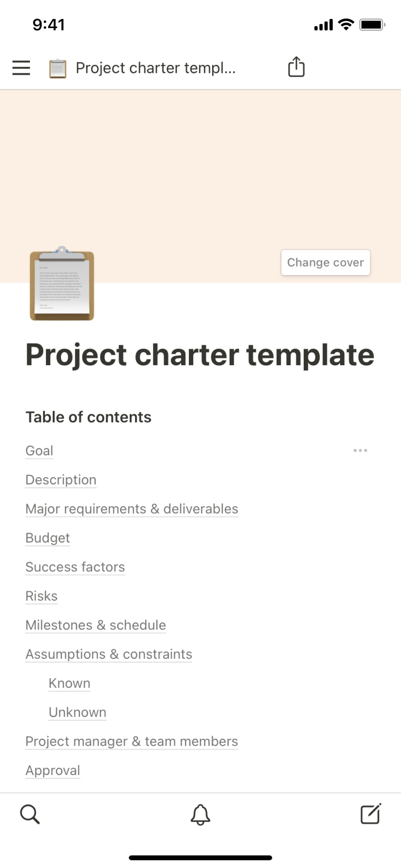Navigate to the Description section
This screenshot has height=868, width=401.
click(x=61, y=480)
